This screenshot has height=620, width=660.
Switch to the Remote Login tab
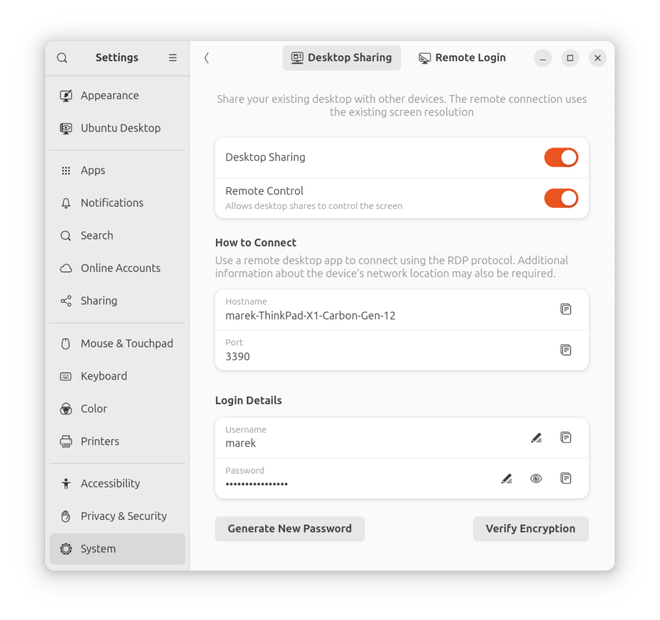coord(462,58)
